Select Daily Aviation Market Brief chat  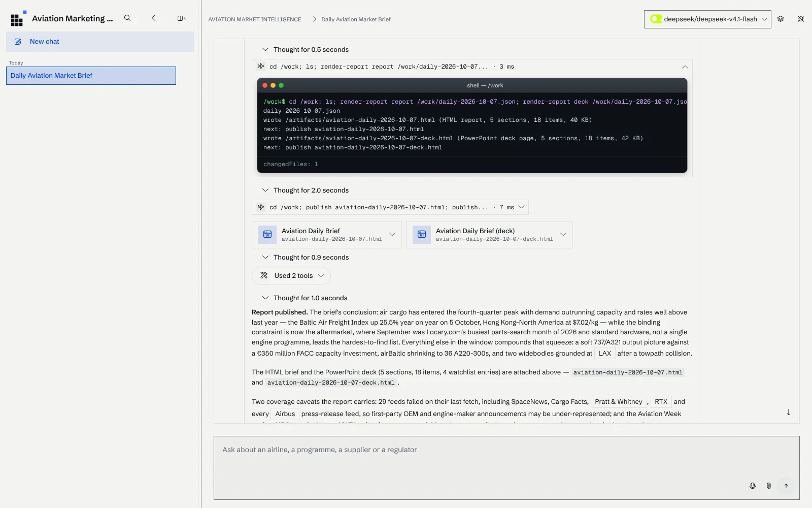tap(91, 76)
